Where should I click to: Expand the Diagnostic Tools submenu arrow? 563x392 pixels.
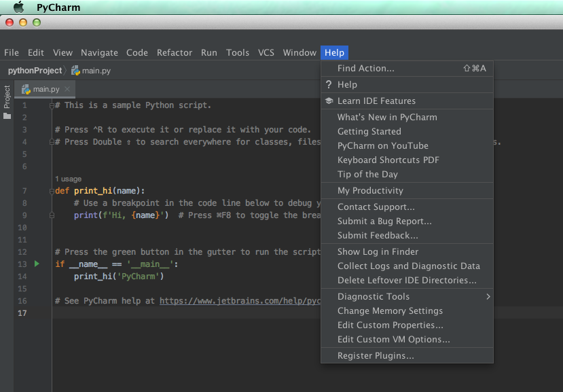pos(488,296)
